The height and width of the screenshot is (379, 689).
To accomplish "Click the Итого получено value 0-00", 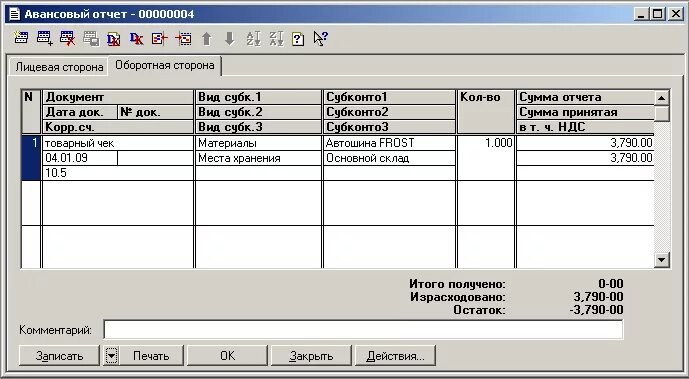I will pos(611,284).
